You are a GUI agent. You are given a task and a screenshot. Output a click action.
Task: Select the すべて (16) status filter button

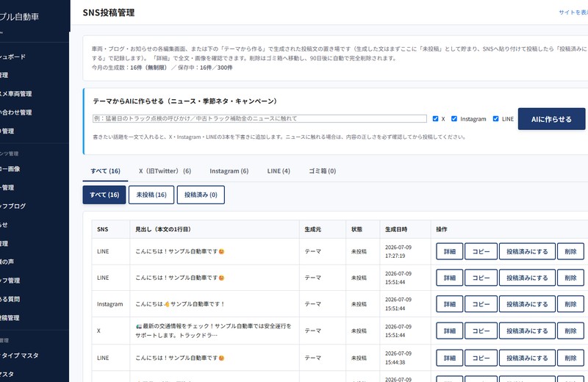(x=104, y=195)
